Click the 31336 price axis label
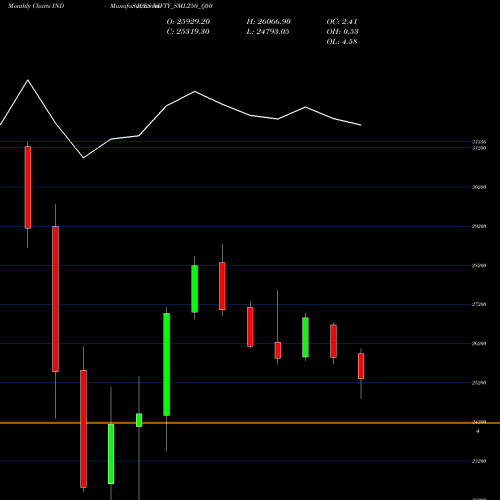The width and height of the screenshot is (500, 500). pos(479,142)
